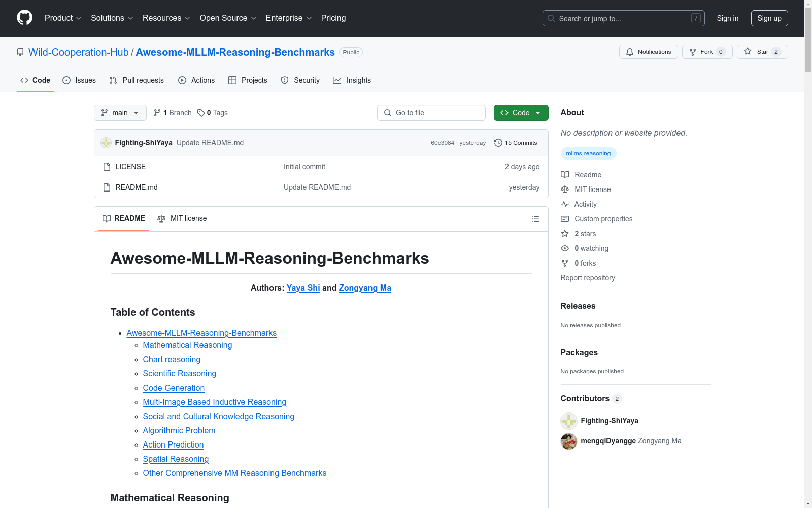Click Fighting-ShiYaya avatar in commit row
812x508 pixels.
pyautogui.click(x=106, y=143)
